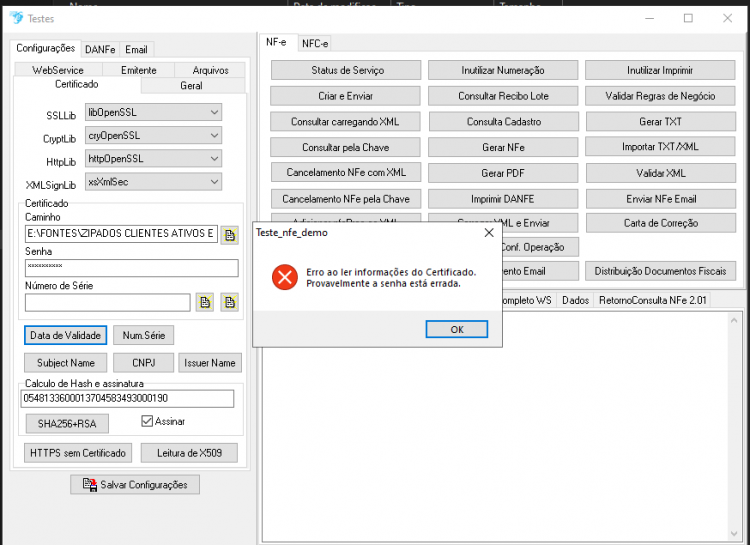Click Consultar pela Chave button
Image resolution: width=750 pixels, height=545 pixels.
pyautogui.click(x=345, y=147)
